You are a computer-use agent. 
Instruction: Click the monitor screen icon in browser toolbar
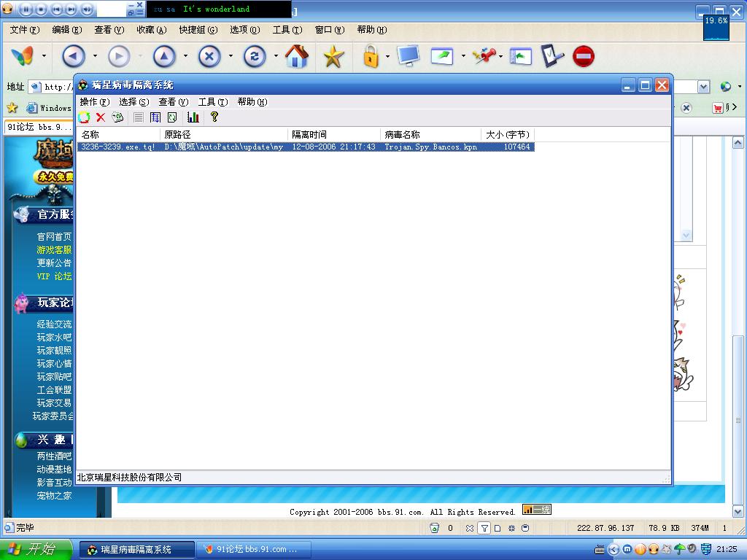point(409,55)
